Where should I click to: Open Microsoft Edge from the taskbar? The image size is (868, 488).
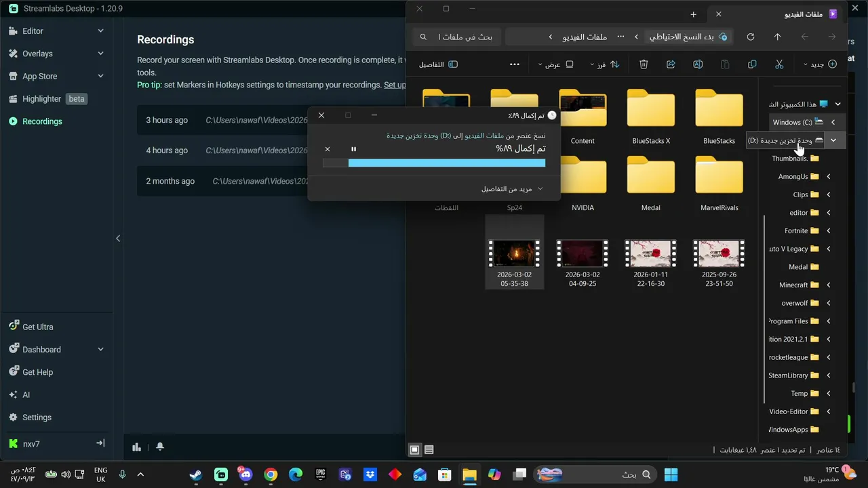(x=295, y=474)
